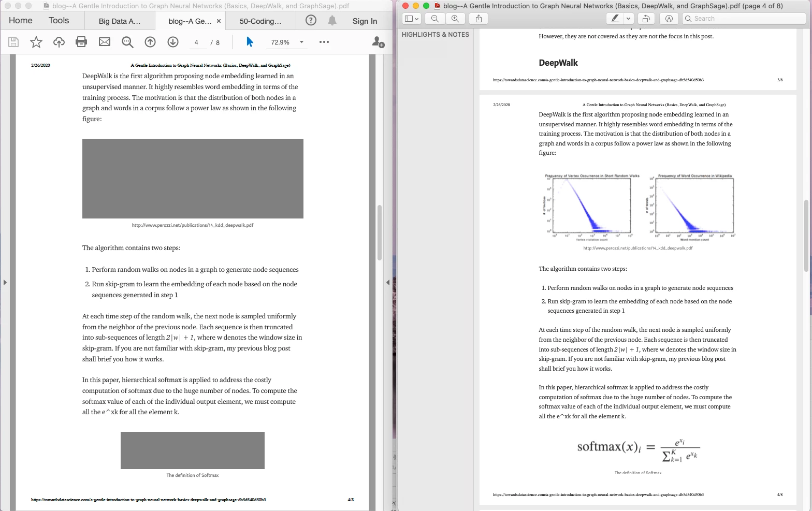The width and height of the screenshot is (812, 511).
Task: Open the 50-Coding... document tab
Action: coord(260,21)
